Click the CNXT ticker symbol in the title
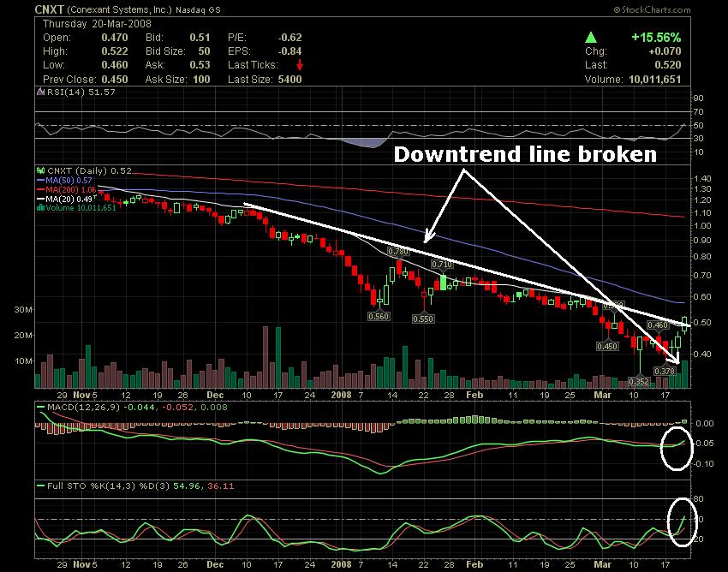 [49, 9]
